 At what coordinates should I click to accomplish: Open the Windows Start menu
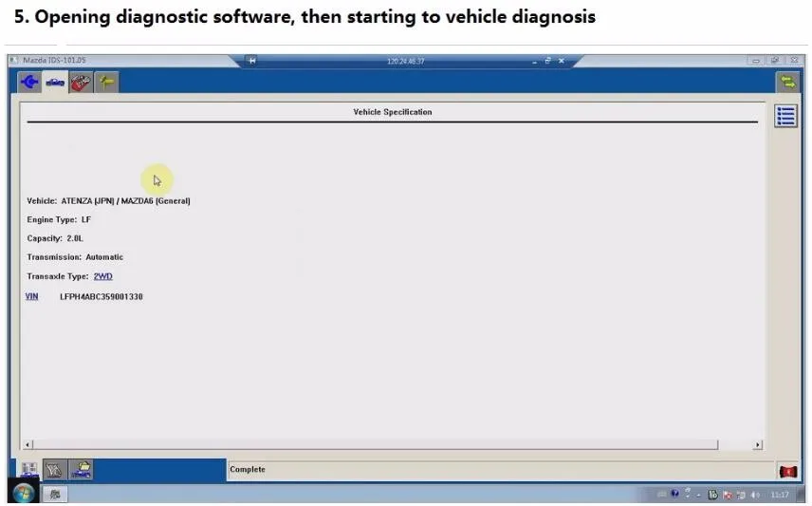tap(23, 493)
